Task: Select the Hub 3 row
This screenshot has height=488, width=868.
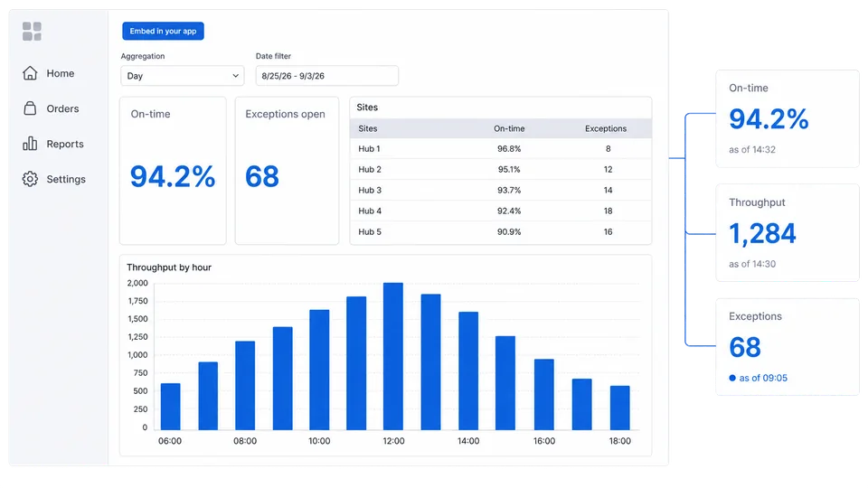Action: pos(500,191)
